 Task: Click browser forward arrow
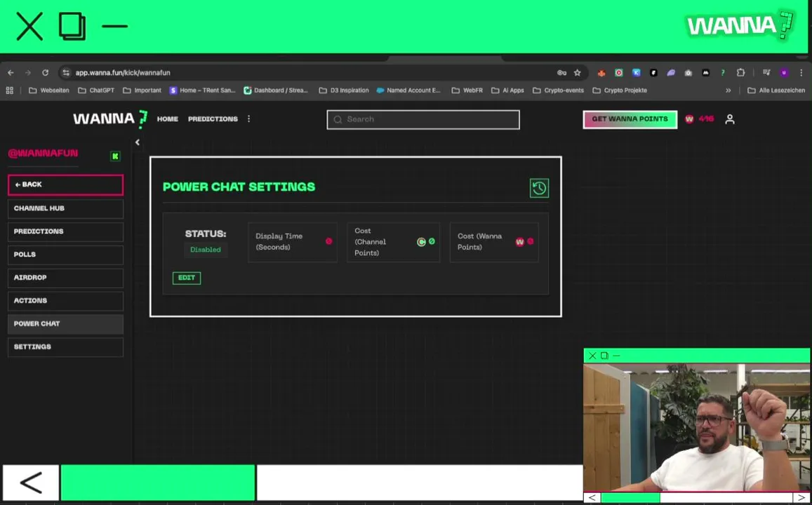[x=28, y=73]
